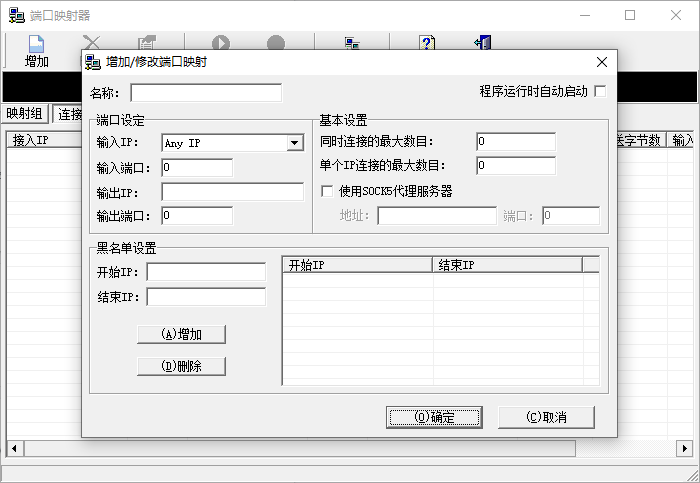Expand the 输入IP Any IP dropdown
Image resolution: width=700 pixels, height=483 pixels.
[x=294, y=143]
